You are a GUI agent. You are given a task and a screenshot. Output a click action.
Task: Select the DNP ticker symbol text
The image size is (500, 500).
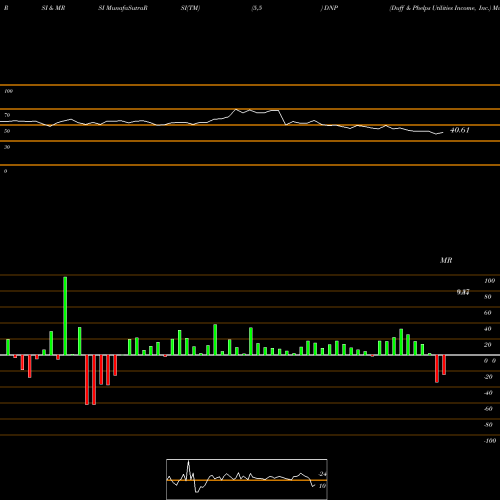331,8
